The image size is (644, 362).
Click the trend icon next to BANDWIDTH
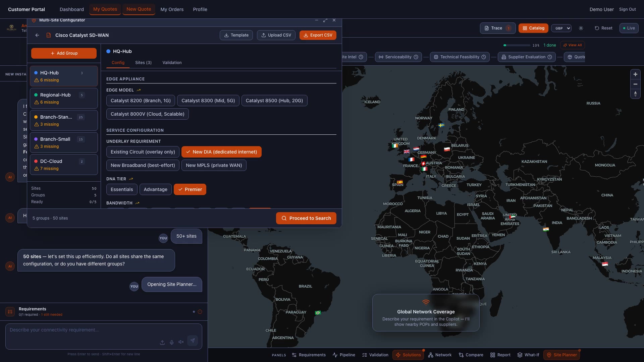138,203
